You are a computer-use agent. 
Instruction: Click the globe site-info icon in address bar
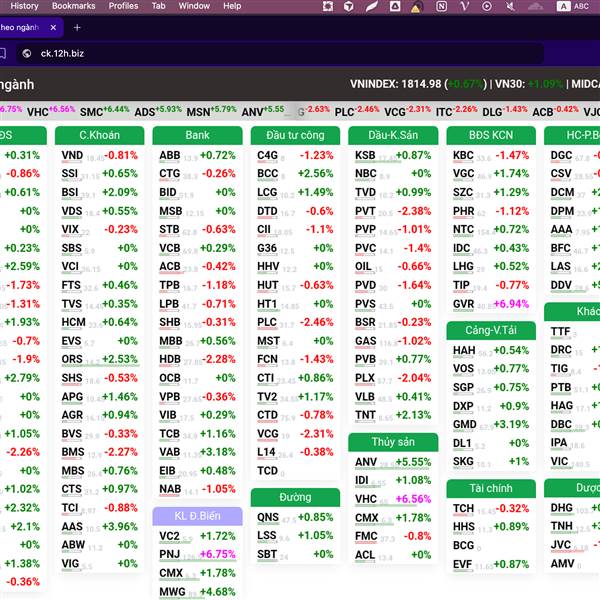click(26, 54)
